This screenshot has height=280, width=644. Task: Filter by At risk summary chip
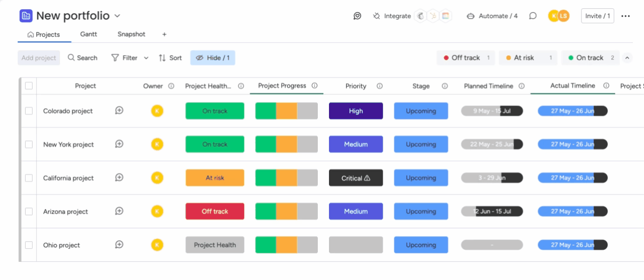(528, 58)
